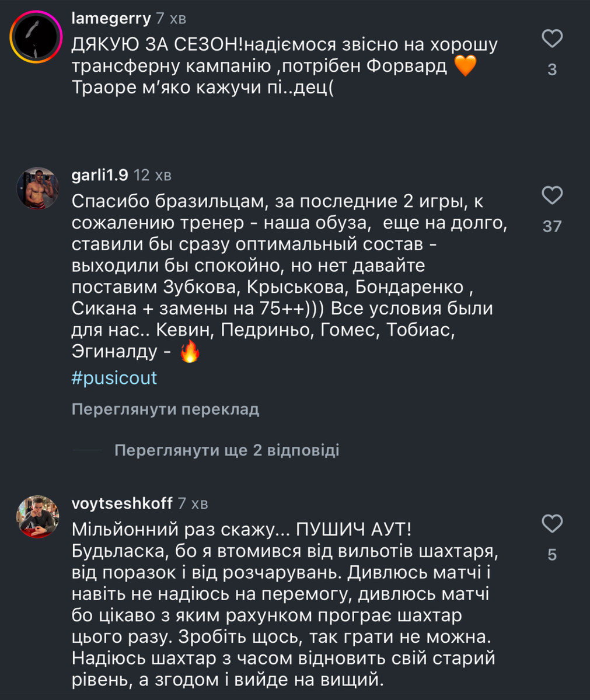Go to garli1.9's profile via username
The image size is (590, 700).
coord(100,174)
